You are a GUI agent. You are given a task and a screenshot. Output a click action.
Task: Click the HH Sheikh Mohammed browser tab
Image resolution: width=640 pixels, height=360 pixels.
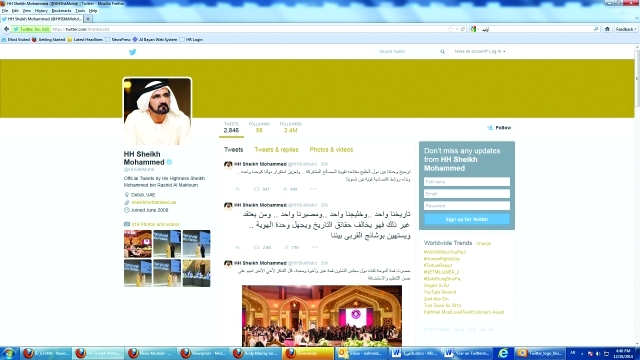pos(42,19)
